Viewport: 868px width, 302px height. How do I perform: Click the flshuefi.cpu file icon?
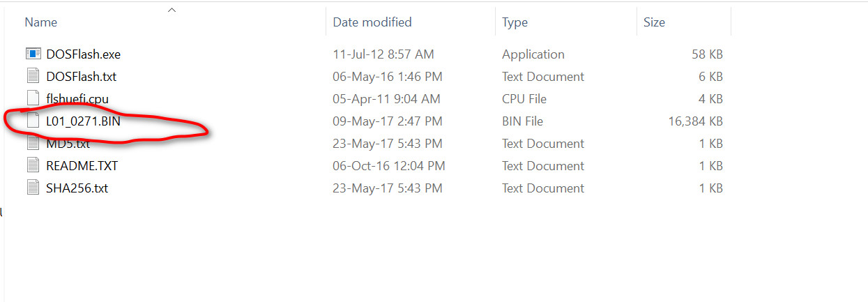(33, 99)
